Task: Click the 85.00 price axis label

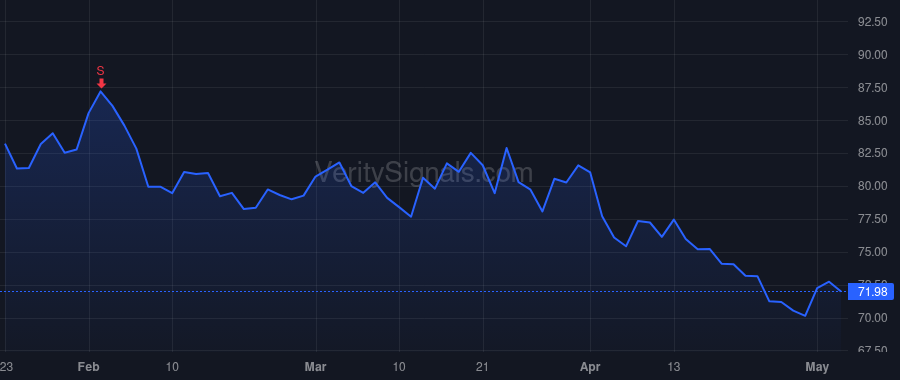Action: click(x=872, y=121)
